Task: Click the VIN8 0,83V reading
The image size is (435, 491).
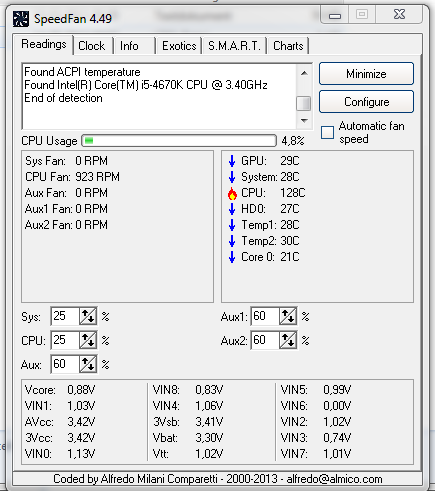Action: [188, 390]
